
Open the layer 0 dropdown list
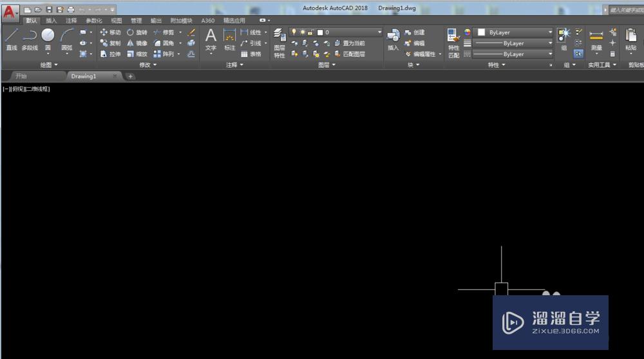pos(379,32)
